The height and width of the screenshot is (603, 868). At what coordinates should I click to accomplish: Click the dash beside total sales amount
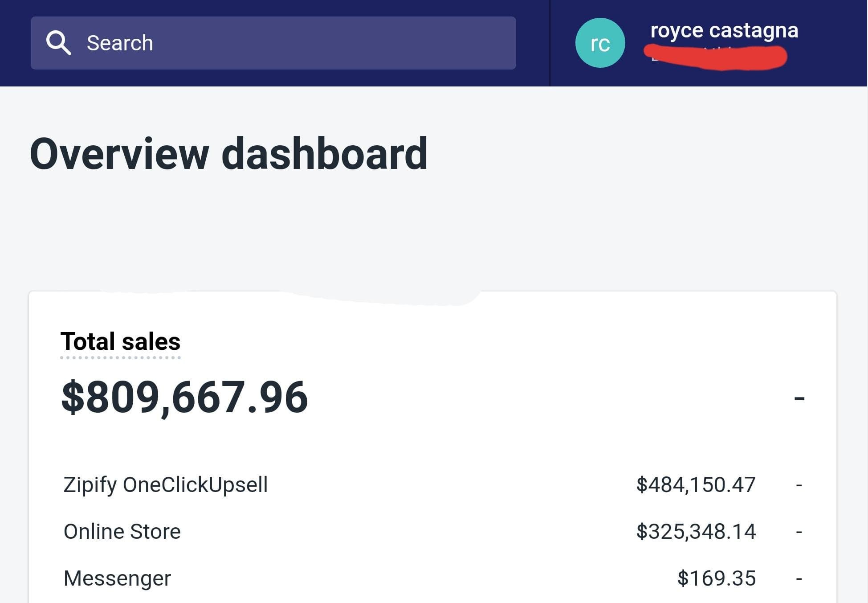tap(799, 398)
